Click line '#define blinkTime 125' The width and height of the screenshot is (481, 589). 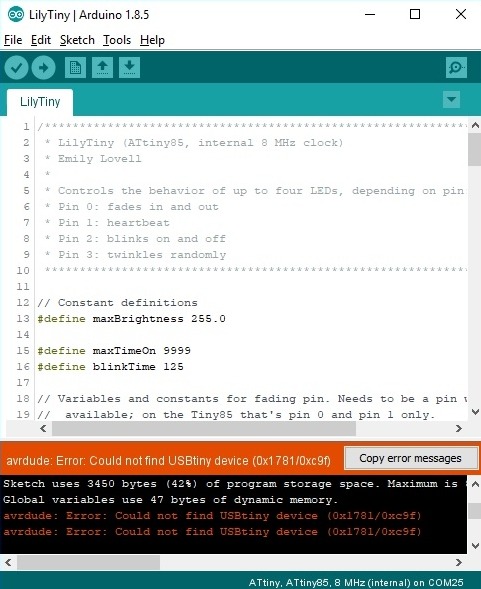(x=110, y=367)
